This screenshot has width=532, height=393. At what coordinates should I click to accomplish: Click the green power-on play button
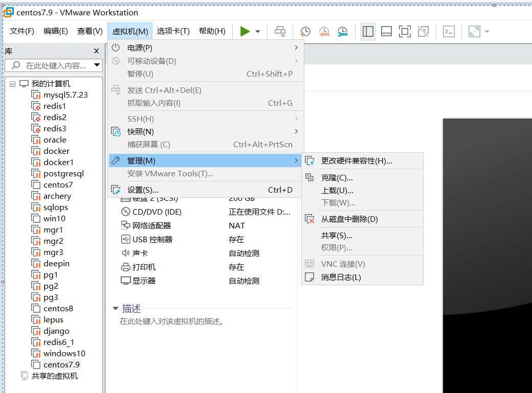(x=245, y=32)
